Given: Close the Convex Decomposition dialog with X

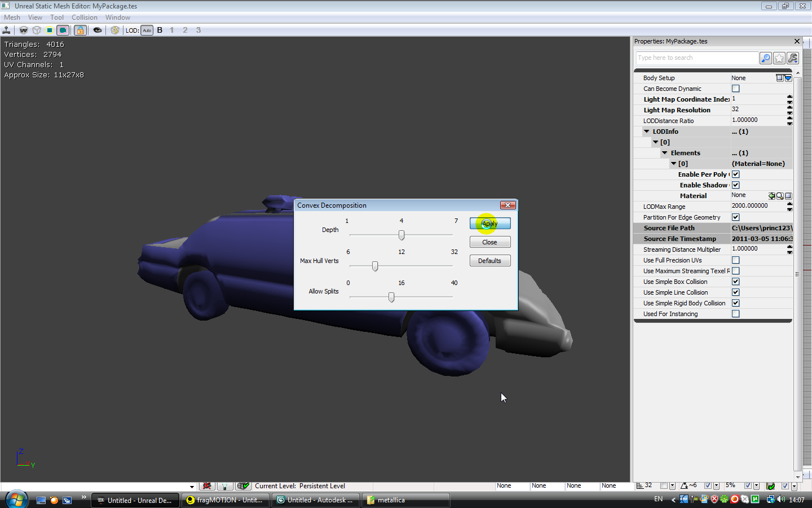Looking at the screenshot, I should pos(507,205).
